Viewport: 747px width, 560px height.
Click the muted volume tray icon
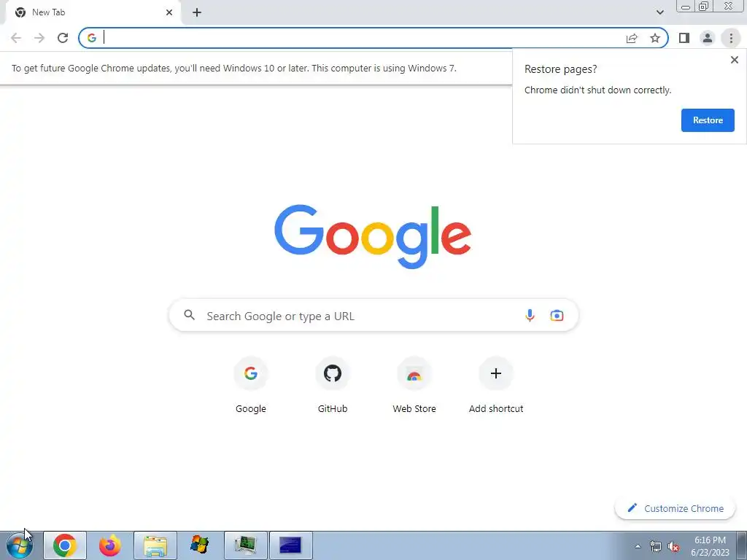(673, 547)
